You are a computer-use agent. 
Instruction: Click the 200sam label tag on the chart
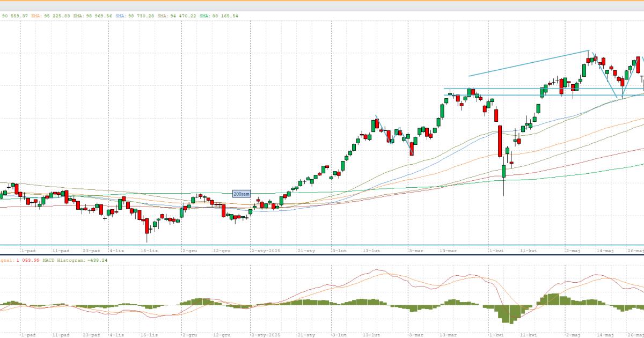pos(241,194)
